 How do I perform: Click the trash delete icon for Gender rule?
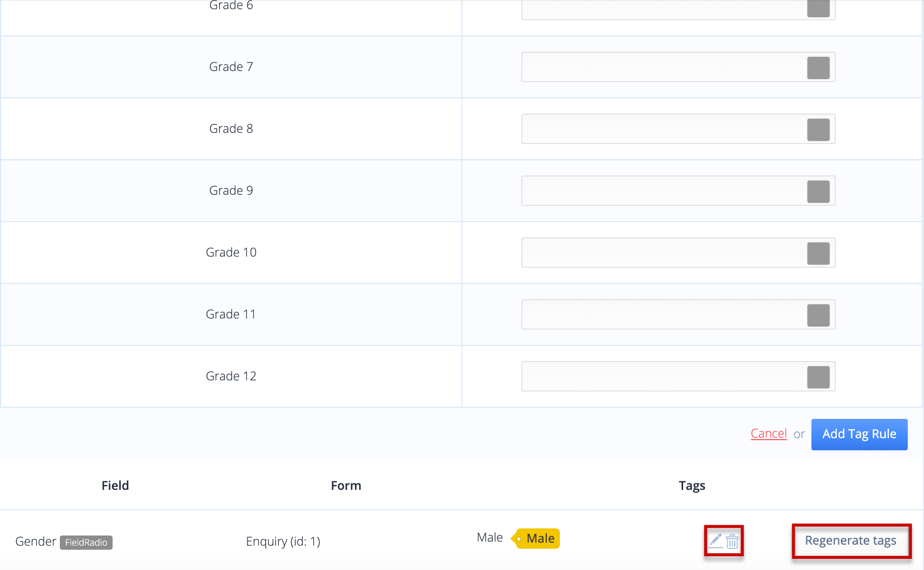coord(732,542)
